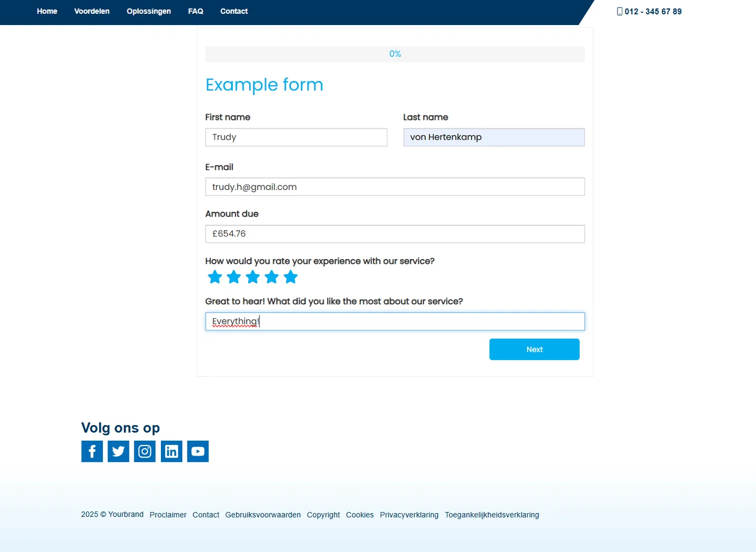This screenshot has width=756, height=552.
Task: Open the Facebook page icon
Action: click(x=92, y=451)
